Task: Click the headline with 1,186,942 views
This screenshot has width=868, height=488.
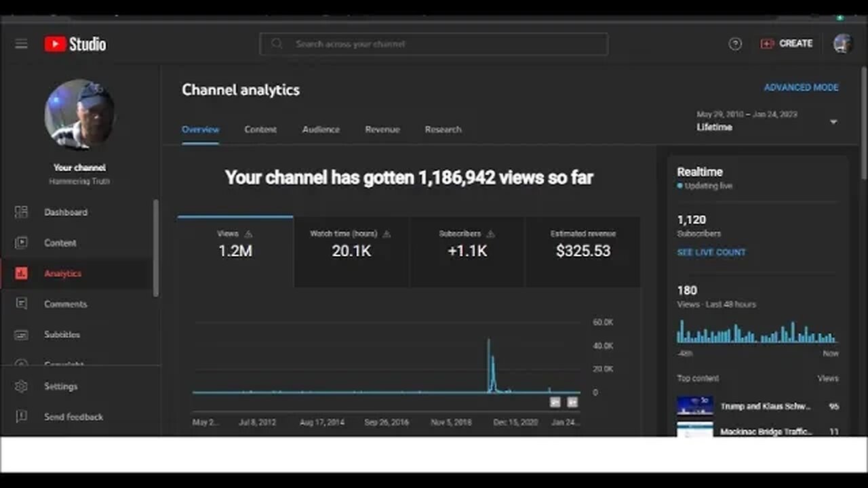Action: click(x=409, y=178)
